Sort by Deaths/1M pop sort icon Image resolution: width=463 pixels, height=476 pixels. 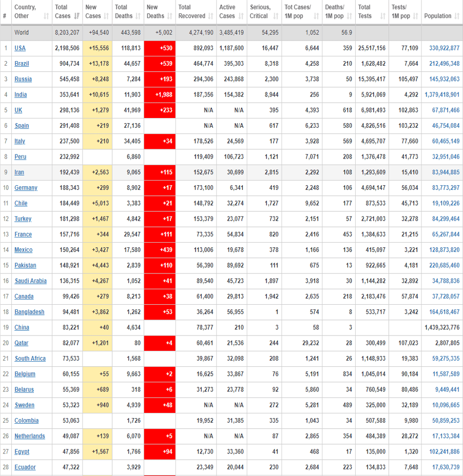click(350, 16)
